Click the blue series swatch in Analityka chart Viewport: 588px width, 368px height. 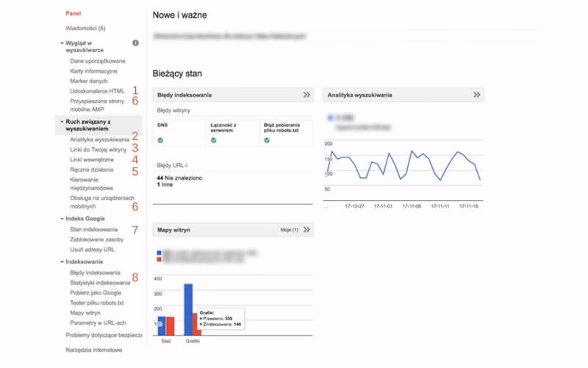tap(330, 118)
